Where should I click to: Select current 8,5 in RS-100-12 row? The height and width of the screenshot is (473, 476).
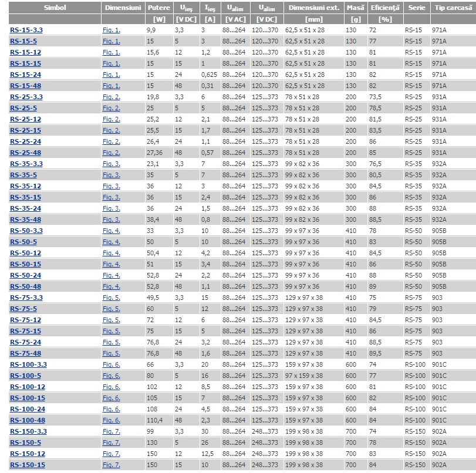[x=205, y=387]
